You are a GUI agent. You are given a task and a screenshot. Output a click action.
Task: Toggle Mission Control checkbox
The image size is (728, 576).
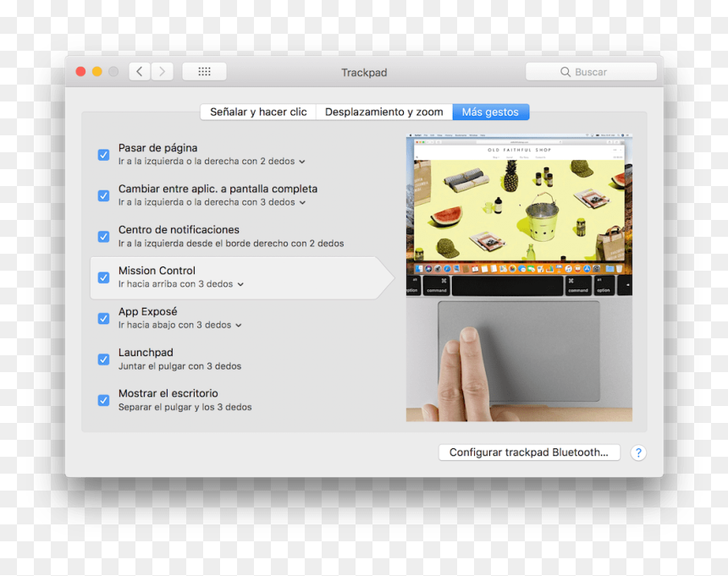click(x=103, y=277)
